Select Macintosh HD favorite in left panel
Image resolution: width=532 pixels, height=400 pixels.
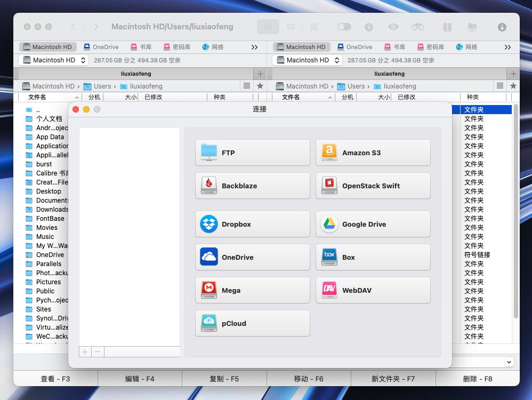47,47
